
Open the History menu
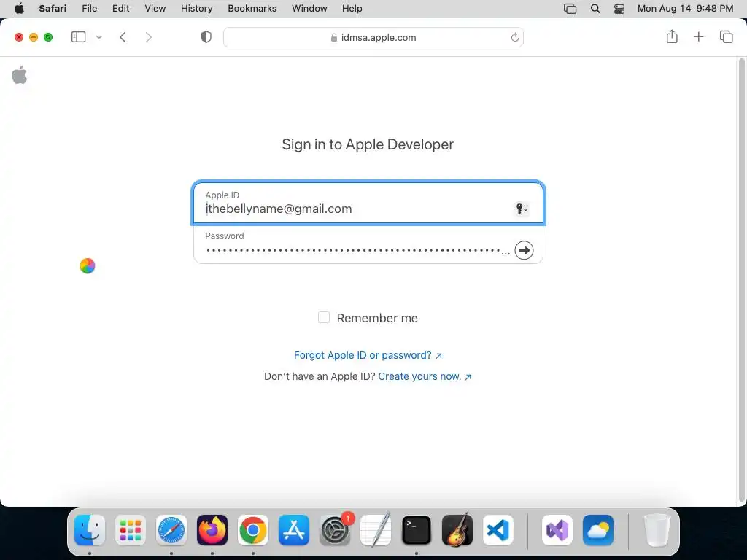[196, 8]
